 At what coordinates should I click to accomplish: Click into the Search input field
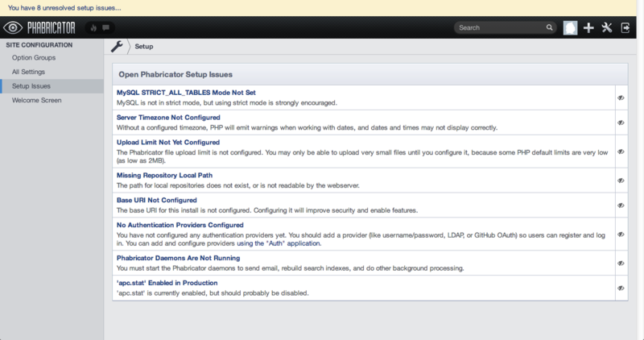click(499, 27)
